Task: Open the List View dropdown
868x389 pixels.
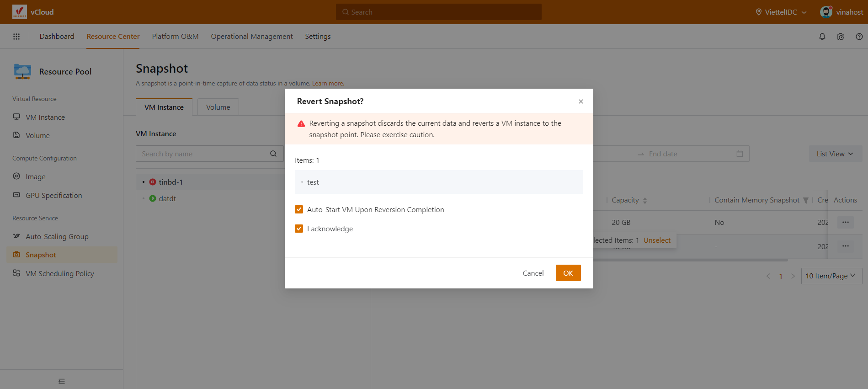Action: pos(835,154)
